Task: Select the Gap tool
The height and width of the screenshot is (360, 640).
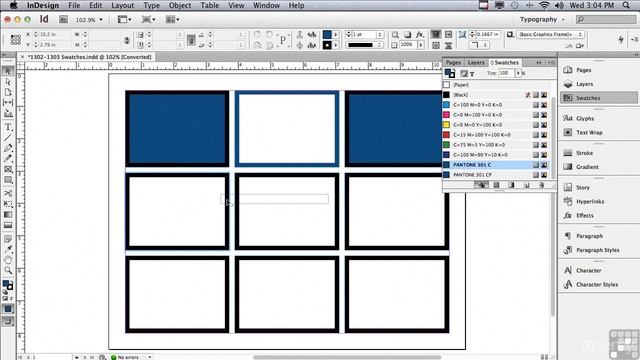Action: (8, 102)
